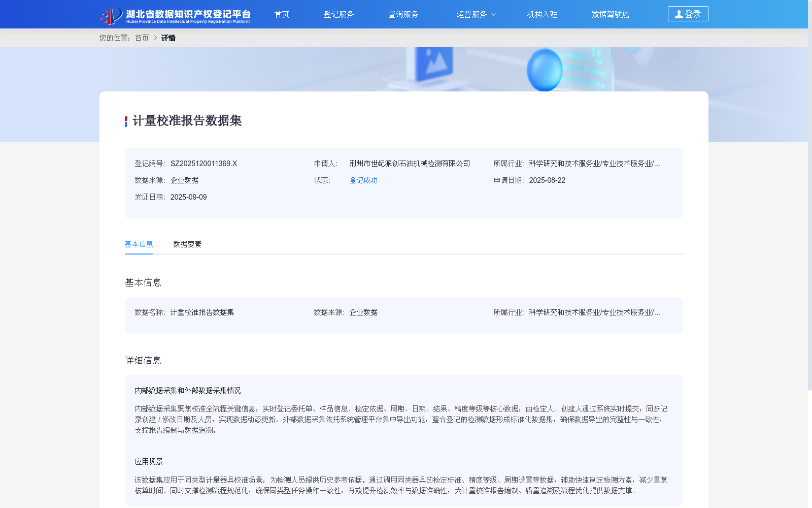Click 企业数据 next to 数据来源 in top card
812x508 pixels.
(184, 180)
